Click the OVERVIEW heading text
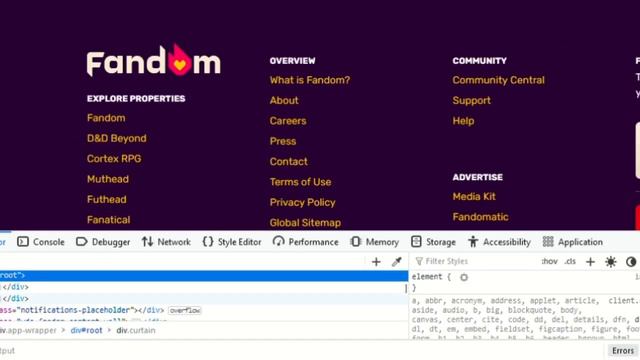This screenshot has width=640, height=360. coord(292,61)
